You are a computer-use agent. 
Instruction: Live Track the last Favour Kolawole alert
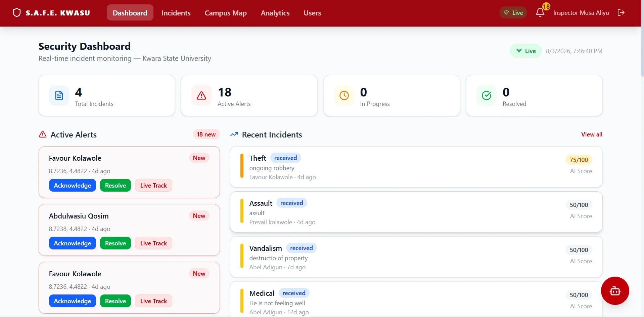pyautogui.click(x=153, y=301)
